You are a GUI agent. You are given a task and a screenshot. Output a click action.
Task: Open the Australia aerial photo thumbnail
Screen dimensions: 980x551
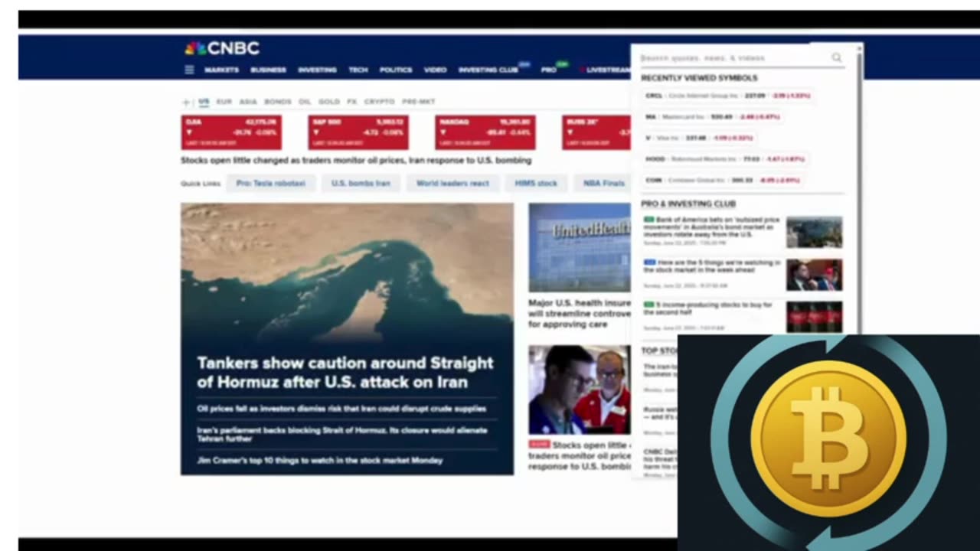tap(814, 232)
